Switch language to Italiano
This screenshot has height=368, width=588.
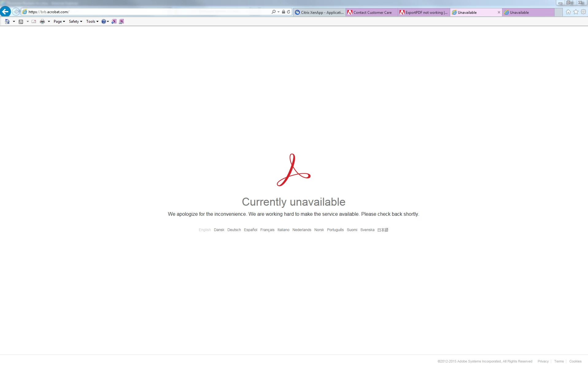[283, 230]
